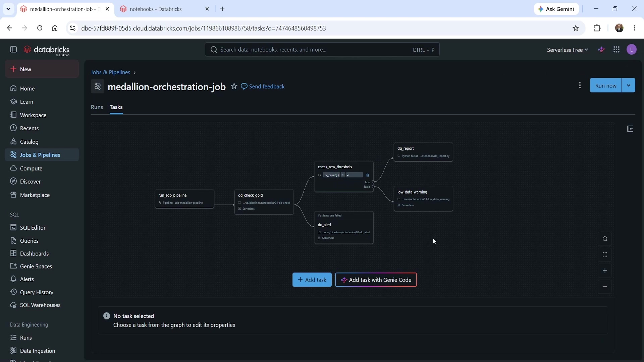Screen dimensions: 644x362
Task: Open a new browser tab
Action: (222, 9)
